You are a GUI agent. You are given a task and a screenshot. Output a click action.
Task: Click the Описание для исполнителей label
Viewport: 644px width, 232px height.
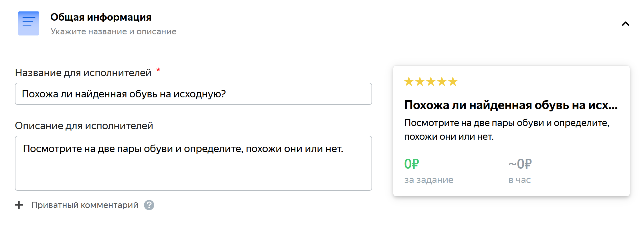pos(84,126)
